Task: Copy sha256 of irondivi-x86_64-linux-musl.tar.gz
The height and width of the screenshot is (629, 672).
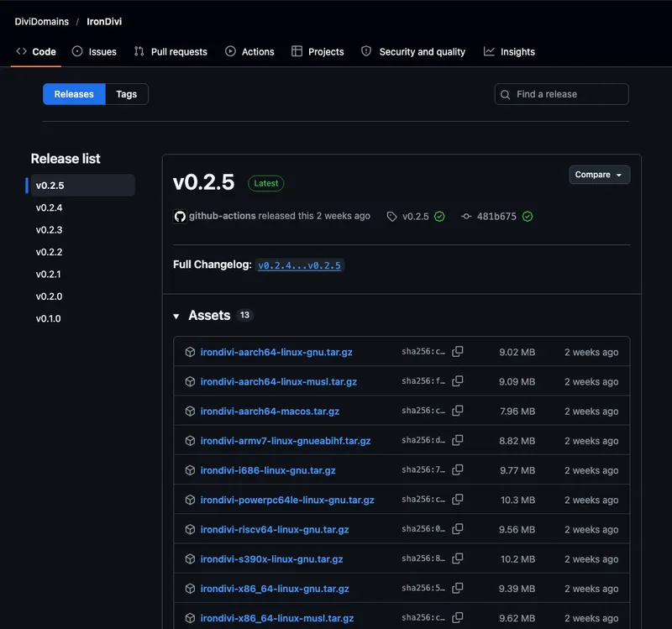Action: pyautogui.click(x=457, y=617)
